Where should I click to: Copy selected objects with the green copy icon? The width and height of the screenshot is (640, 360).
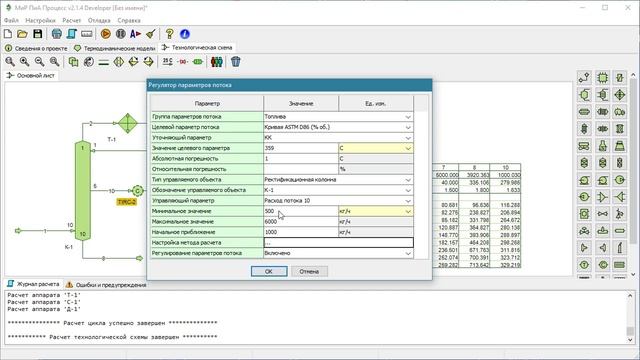click(73, 62)
